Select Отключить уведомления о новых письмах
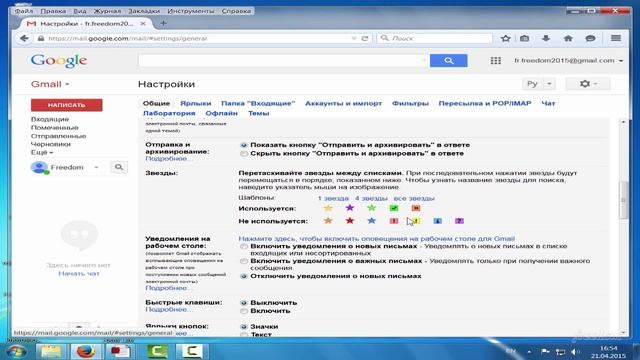The height and width of the screenshot is (360, 640). 244,276
